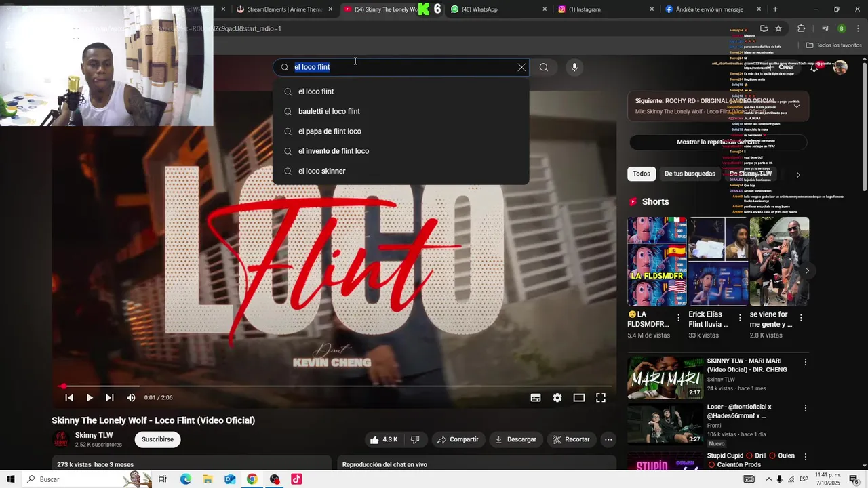868x488 pixels.
Task: Expand the mix playlist panel chevron
Action: (797, 106)
